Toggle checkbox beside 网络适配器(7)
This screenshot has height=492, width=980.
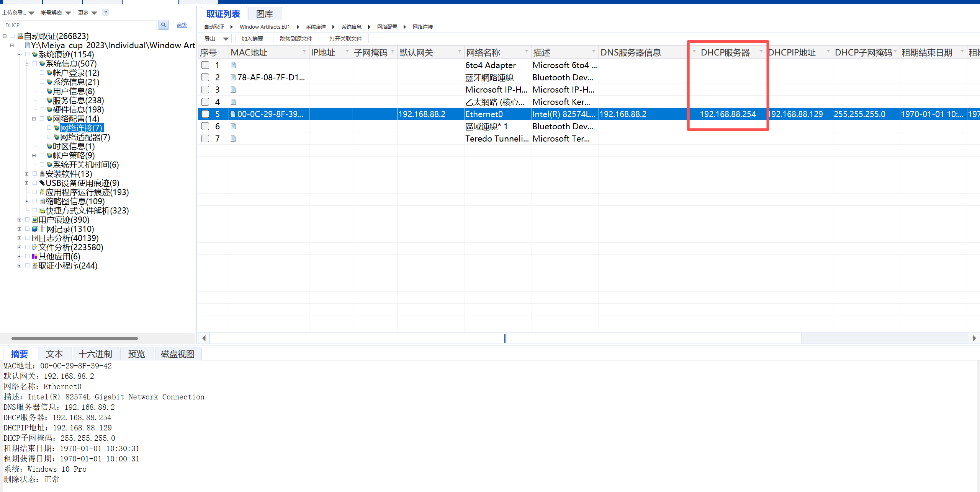coord(49,137)
